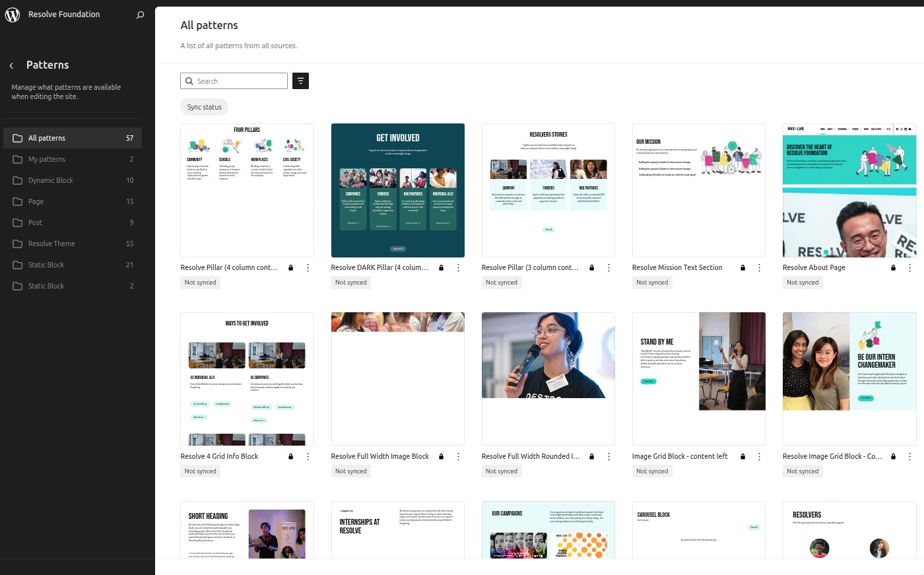Click the lock icon on Image Grid Block - content left
924x575 pixels.
pos(742,456)
